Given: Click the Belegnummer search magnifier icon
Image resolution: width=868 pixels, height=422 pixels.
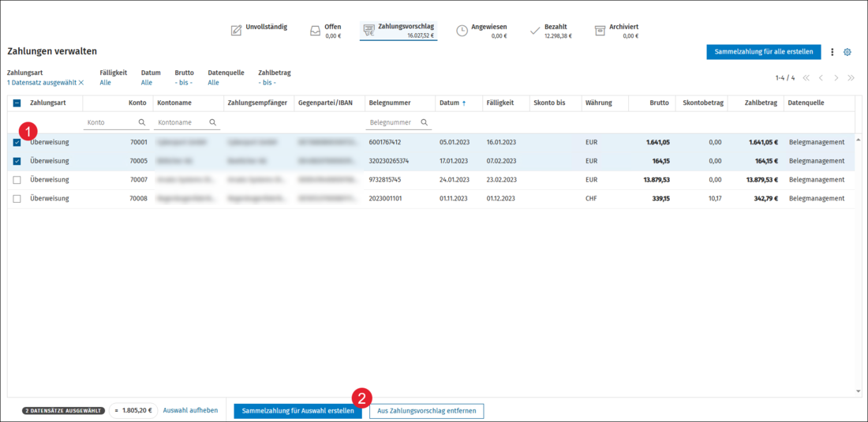Looking at the screenshot, I should 424,122.
